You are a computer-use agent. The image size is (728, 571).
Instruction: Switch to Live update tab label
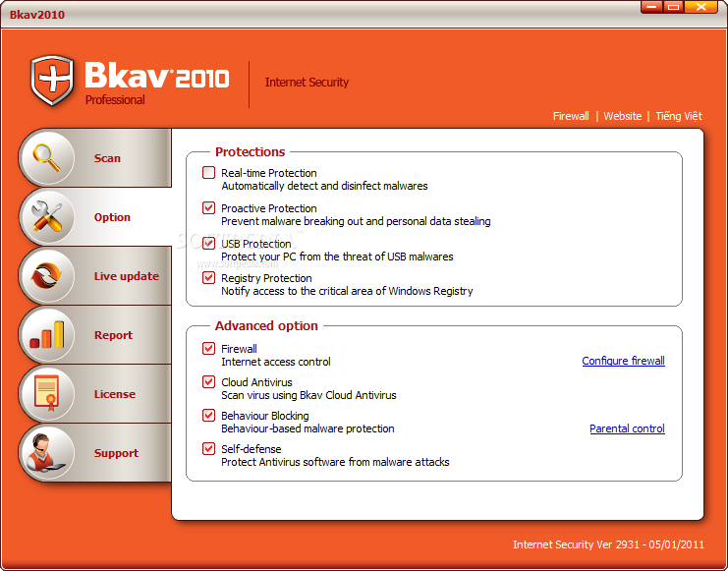pos(127,276)
